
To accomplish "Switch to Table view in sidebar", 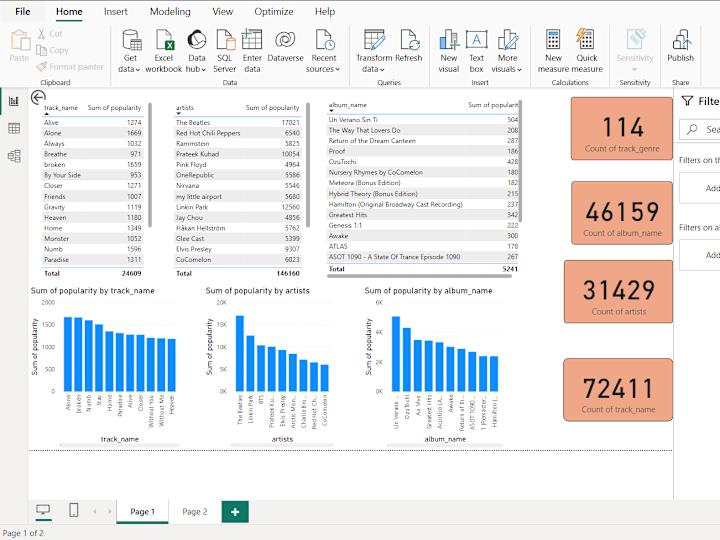I will [14, 129].
